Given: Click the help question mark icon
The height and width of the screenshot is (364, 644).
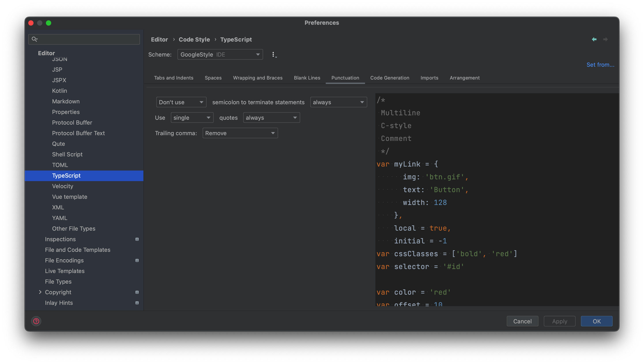Looking at the screenshot, I should click(36, 321).
